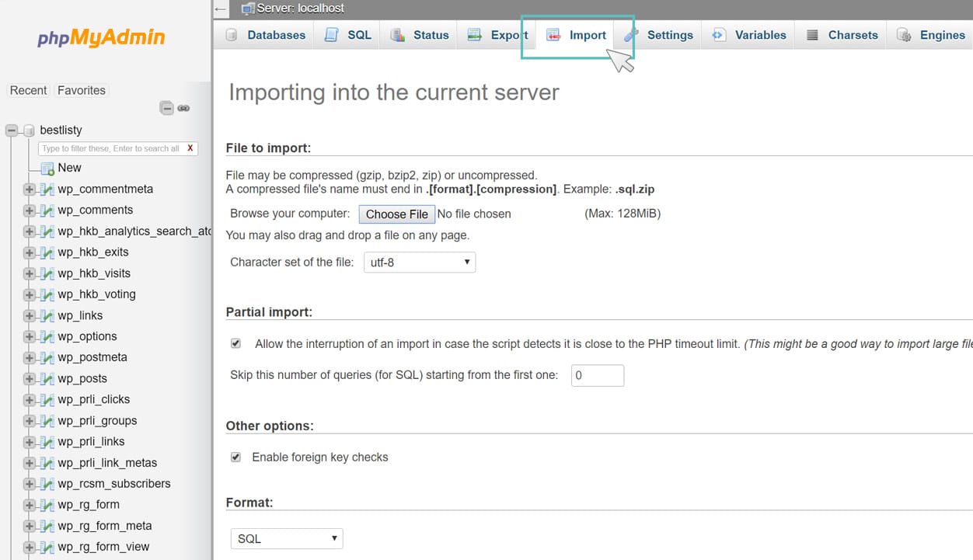This screenshot has width=973, height=560.
Task: Open the character set dropdown (utf-8)
Action: pyautogui.click(x=420, y=263)
